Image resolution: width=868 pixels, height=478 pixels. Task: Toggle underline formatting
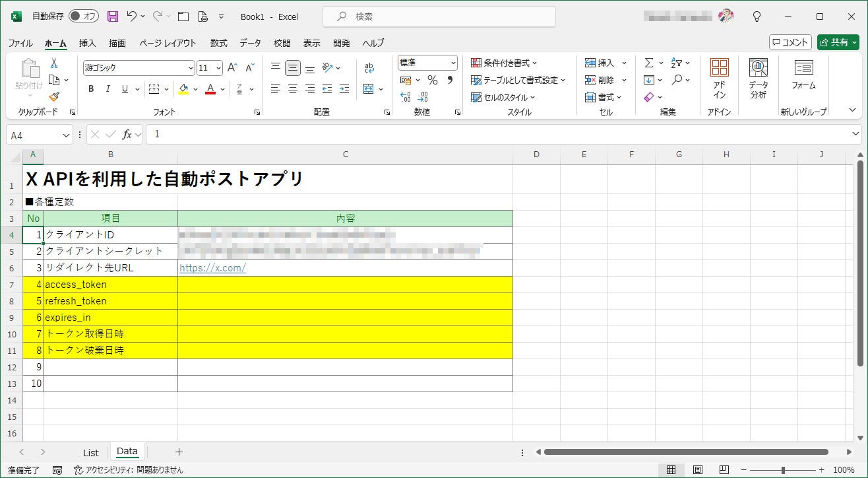[125, 89]
